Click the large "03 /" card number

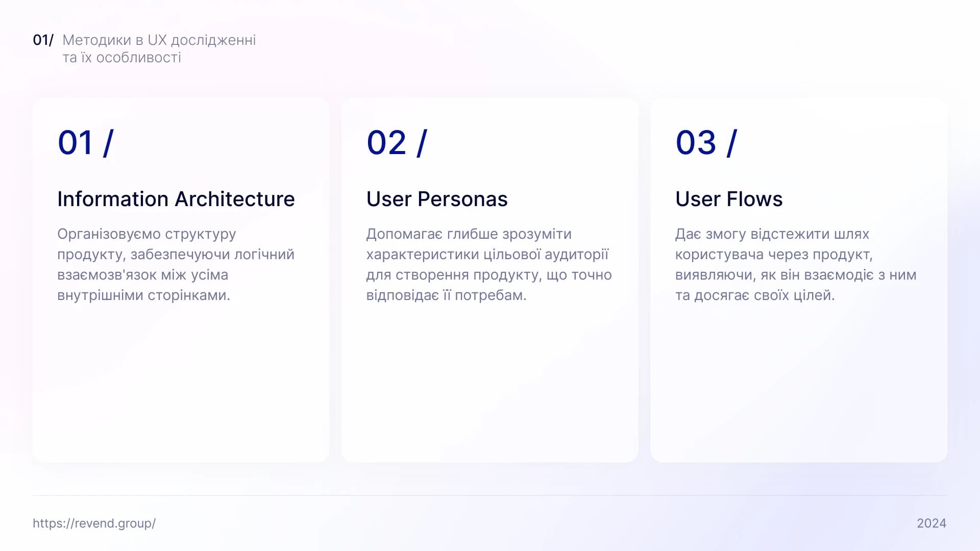click(x=706, y=142)
